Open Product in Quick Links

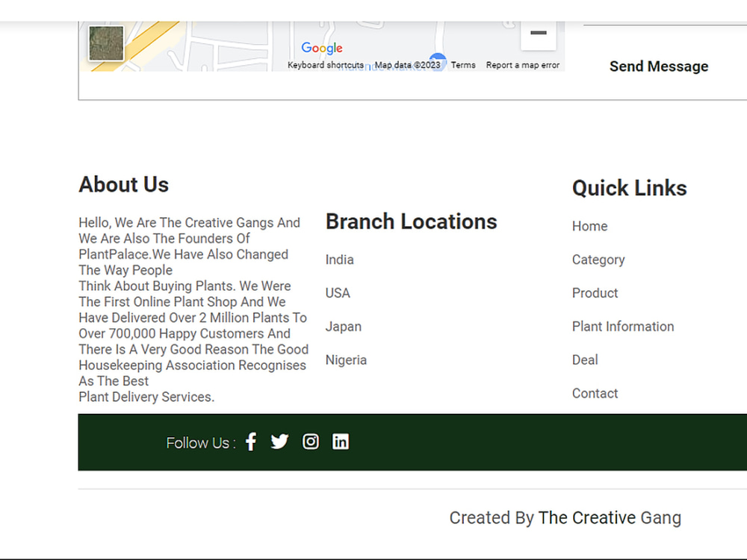point(595,293)
